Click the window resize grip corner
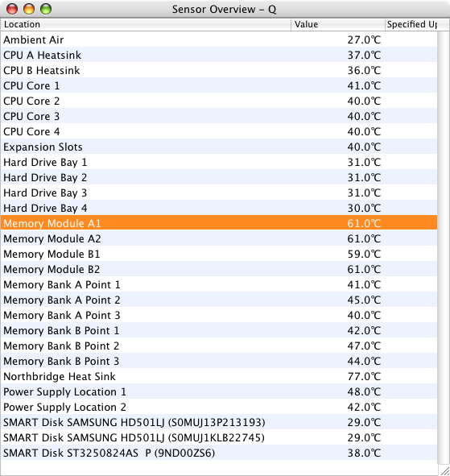Viewport: 450px width, 476px height. click(444, 470)
